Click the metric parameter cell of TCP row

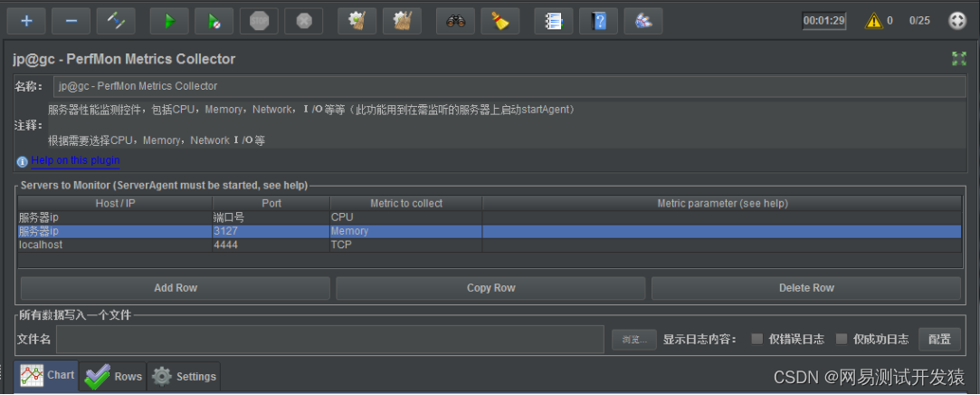click(x=722, y=246)
